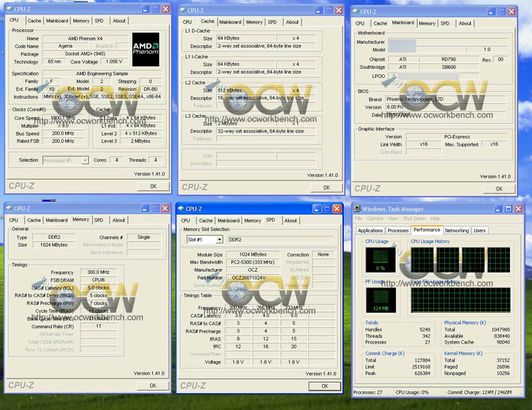This screenshot has height=410, width=532.
Task: Click the BIOS Brand Phoenix Technologies field
Action: click(x=446, y=99)
